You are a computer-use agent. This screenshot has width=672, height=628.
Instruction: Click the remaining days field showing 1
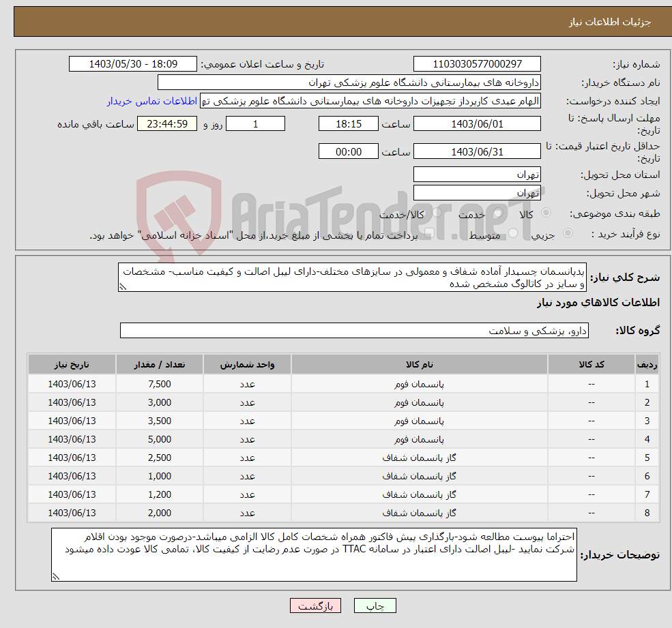255,124
